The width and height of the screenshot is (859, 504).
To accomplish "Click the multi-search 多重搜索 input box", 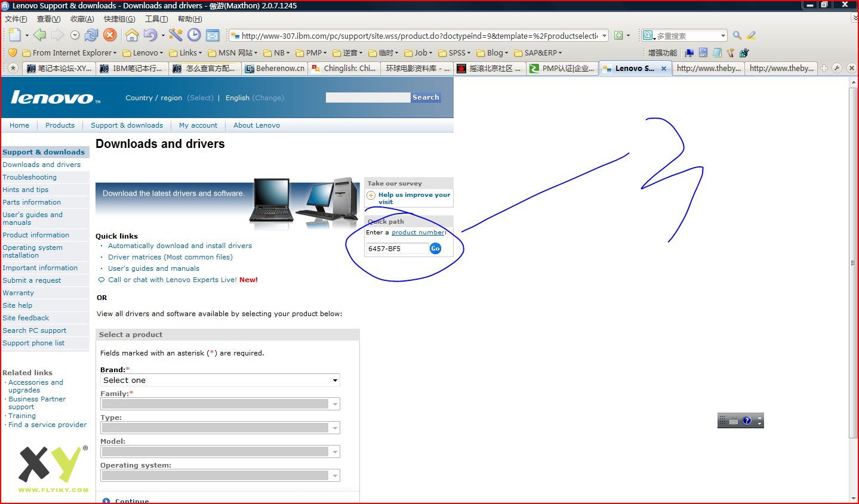I will point(686,36).
